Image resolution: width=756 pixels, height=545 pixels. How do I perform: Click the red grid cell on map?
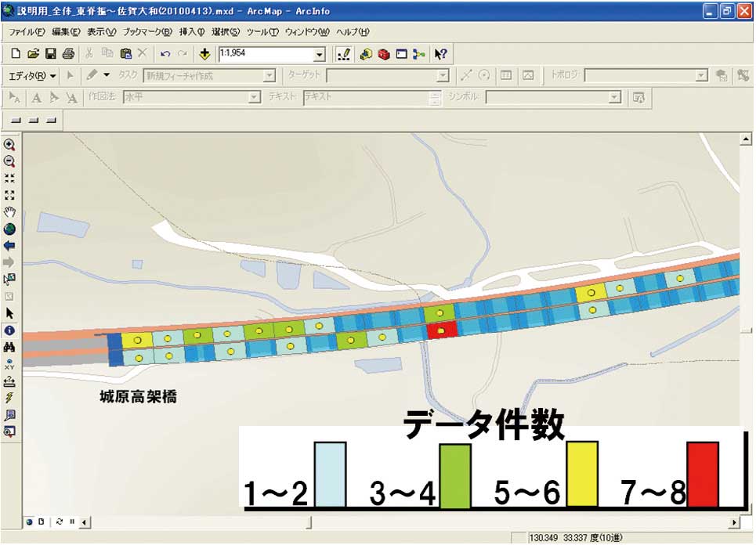point(442,330)
